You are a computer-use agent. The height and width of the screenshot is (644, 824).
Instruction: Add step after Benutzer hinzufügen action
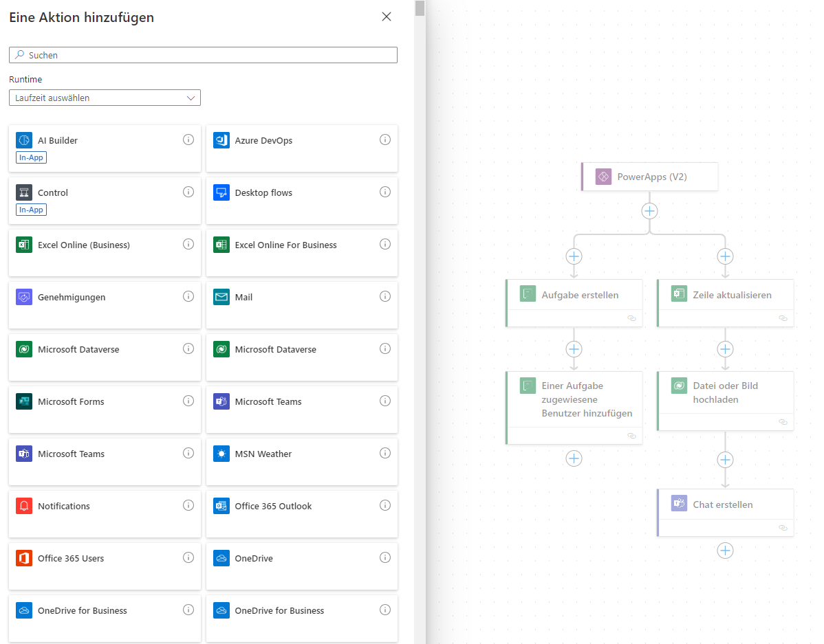tap(574, 458)
